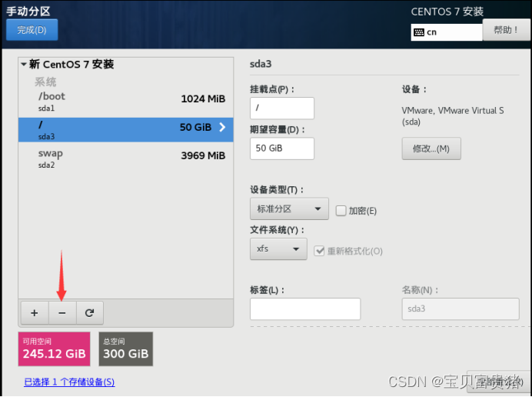Click the VMware Virtual S device text

tap(453, 116)
